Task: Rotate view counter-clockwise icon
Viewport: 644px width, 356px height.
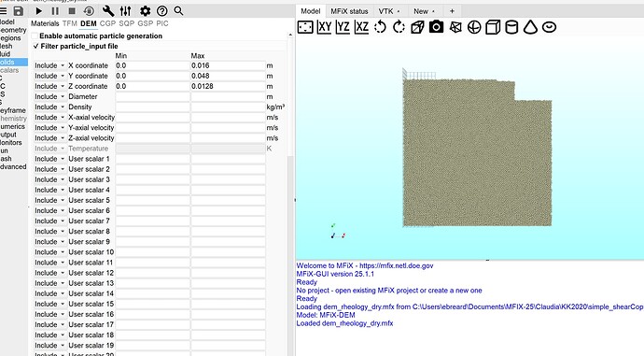Action: click(380, 27)
